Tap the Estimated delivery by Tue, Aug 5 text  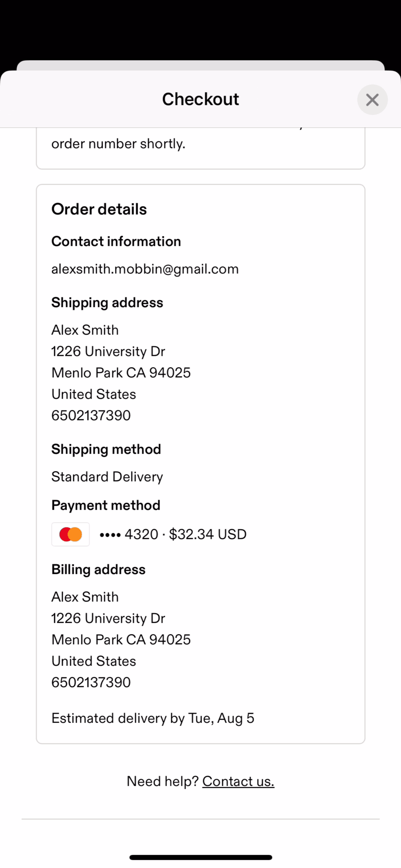click(x=153, y=718)
